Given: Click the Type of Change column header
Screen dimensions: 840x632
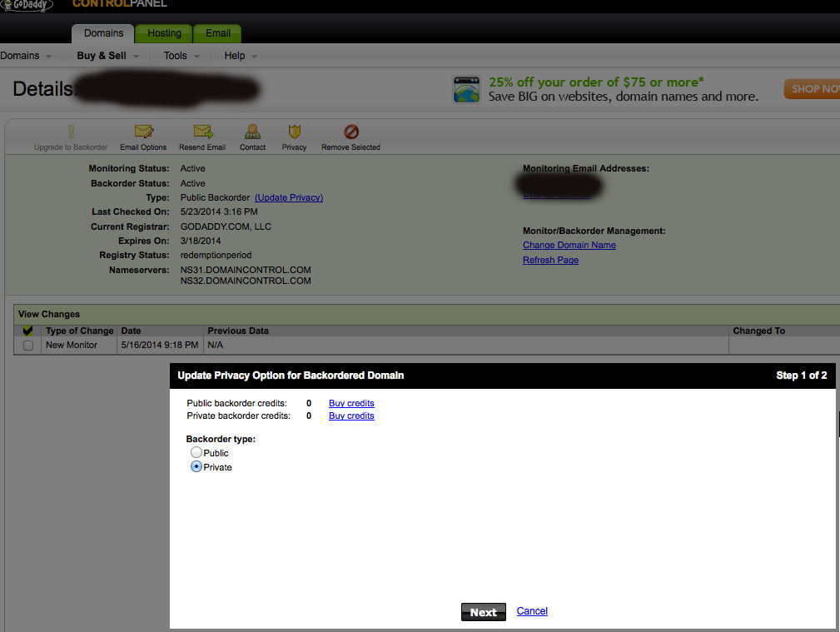Looking at the screenshot, I should coord(79,331).
